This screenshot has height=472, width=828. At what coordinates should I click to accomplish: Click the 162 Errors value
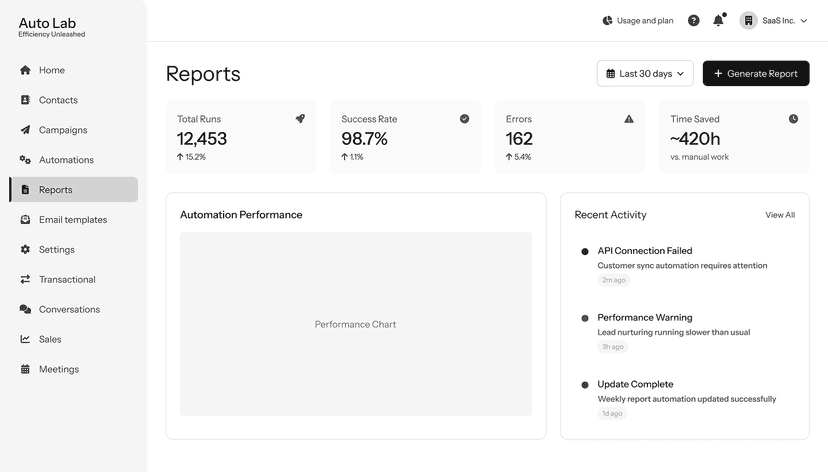[x=519, y=139]
